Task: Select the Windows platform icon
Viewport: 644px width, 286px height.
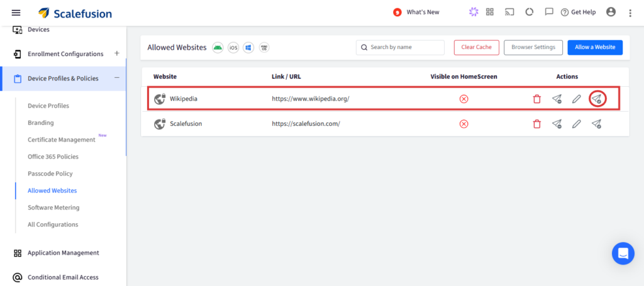Action: (x=248, y=48)
